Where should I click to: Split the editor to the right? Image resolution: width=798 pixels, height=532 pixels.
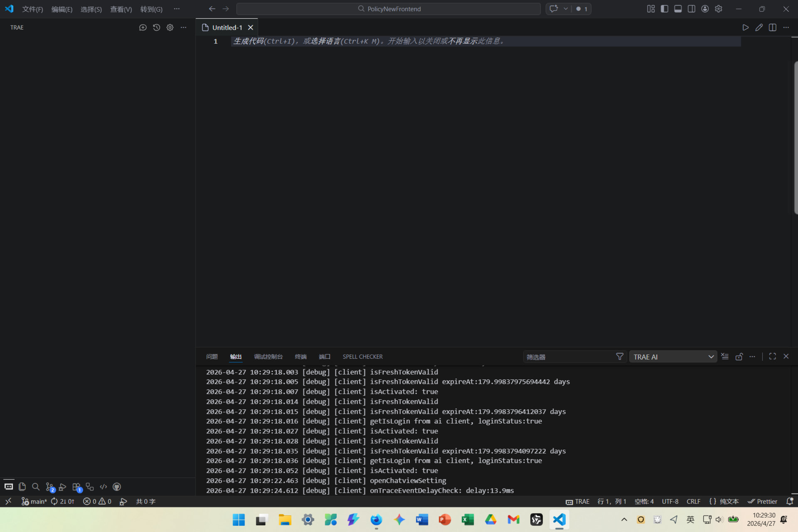(773, 27)
